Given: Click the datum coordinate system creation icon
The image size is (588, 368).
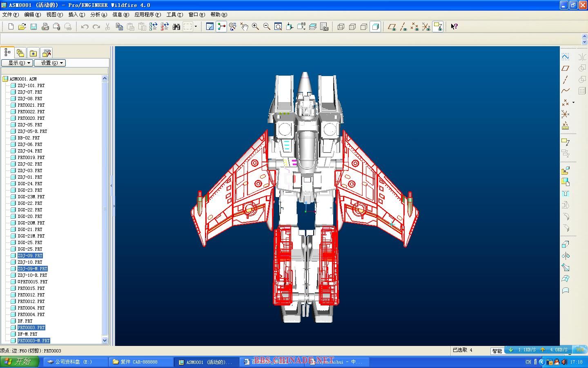Looking at the screenshot, I should 566,114.
